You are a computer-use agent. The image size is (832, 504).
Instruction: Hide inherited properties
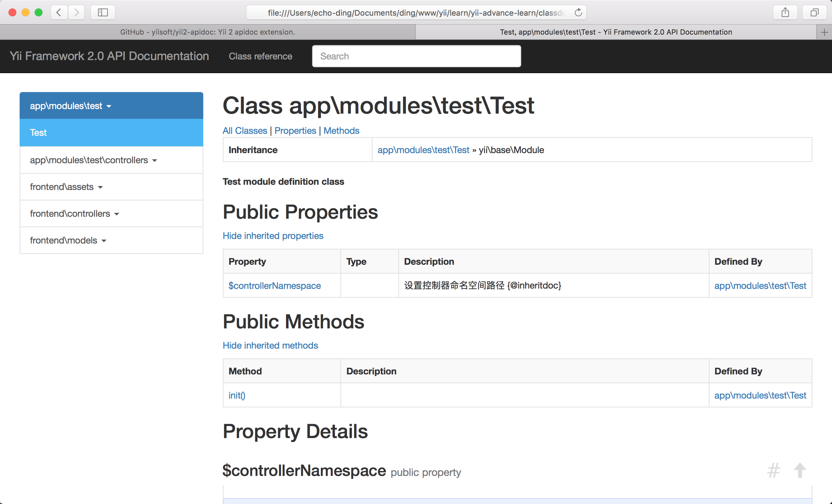pyautogui.click(x=273, y=235)
